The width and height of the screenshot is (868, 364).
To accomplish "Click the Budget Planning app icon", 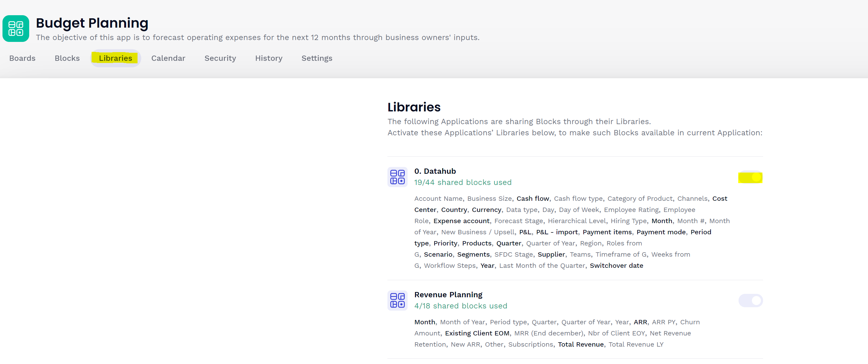I will 16,29.
